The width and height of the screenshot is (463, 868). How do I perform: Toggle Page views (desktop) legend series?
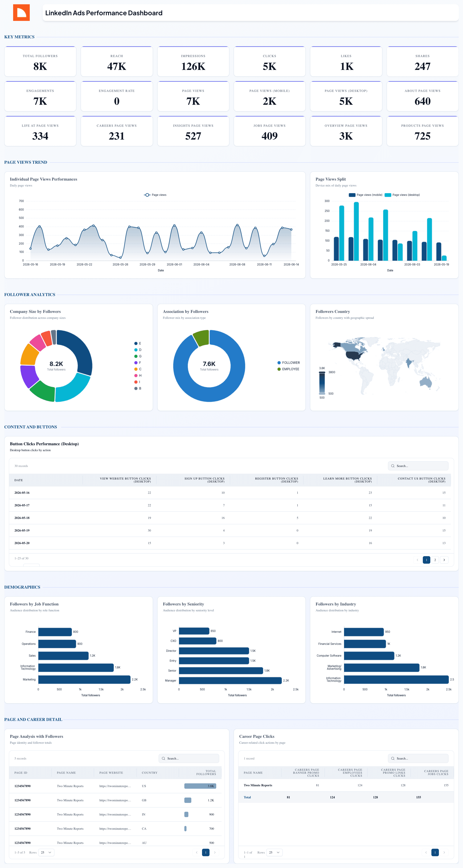(402, 195)
